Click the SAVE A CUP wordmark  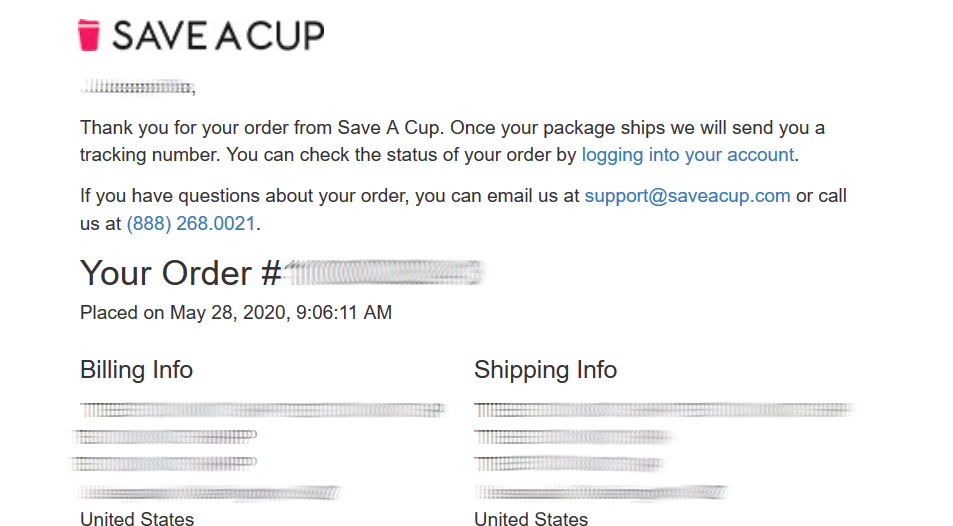218,35
